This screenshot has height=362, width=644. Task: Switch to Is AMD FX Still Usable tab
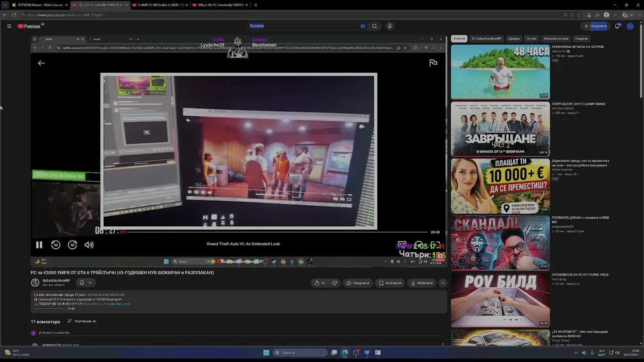[x=160, y=5]
